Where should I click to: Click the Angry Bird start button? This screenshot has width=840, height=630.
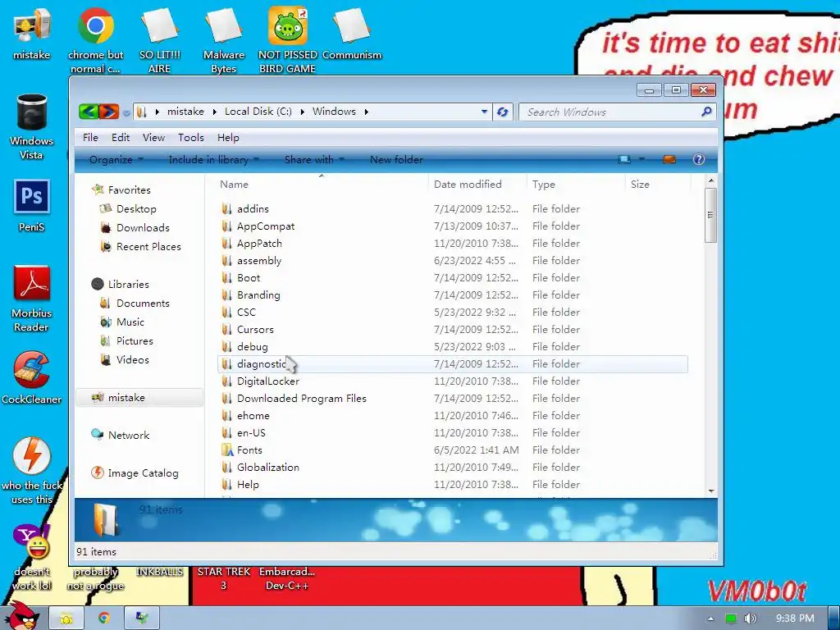22,616
